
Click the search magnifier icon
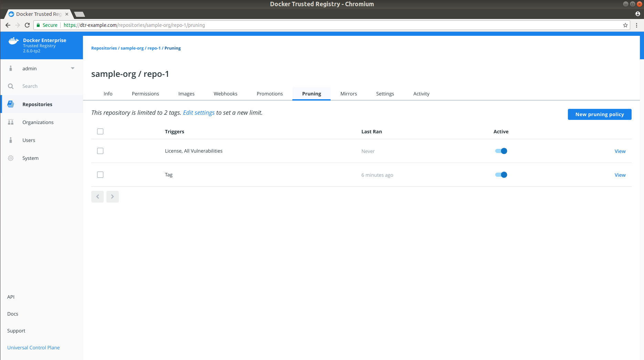coord(11,86)
